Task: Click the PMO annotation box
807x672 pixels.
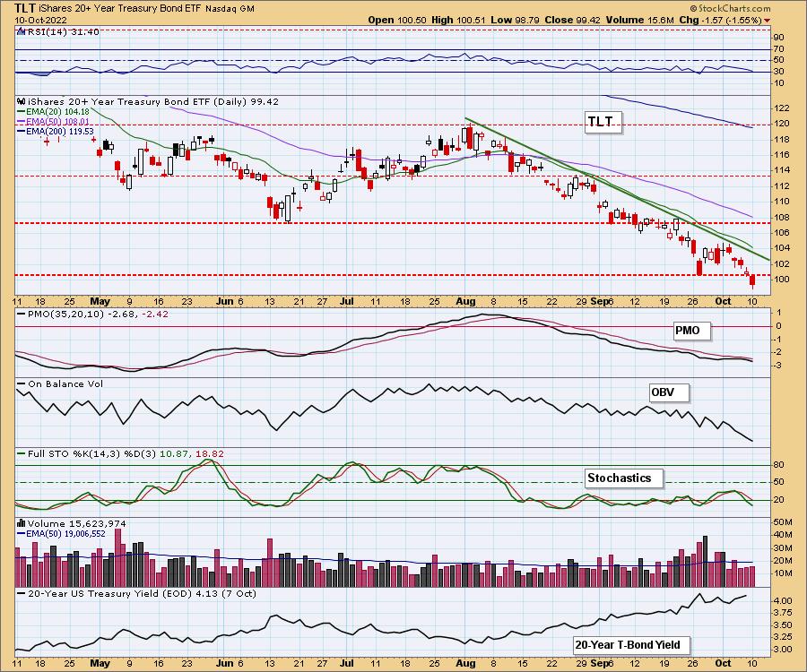Action: (691, 331)
